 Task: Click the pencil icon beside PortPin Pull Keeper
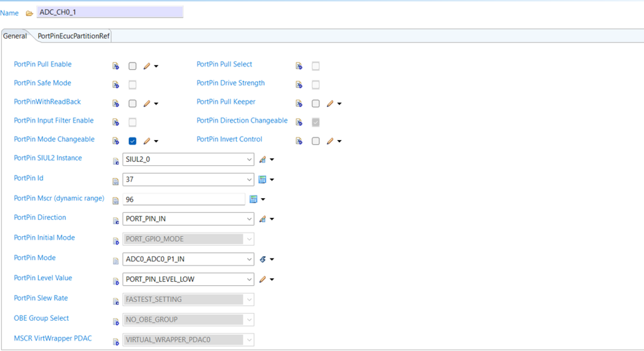[330, 104]
